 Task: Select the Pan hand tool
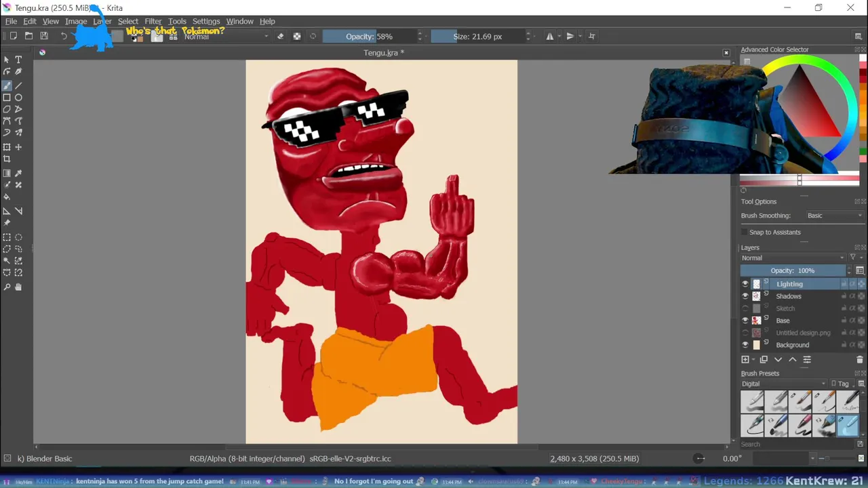pyautogui.click(x=18, y=287)
